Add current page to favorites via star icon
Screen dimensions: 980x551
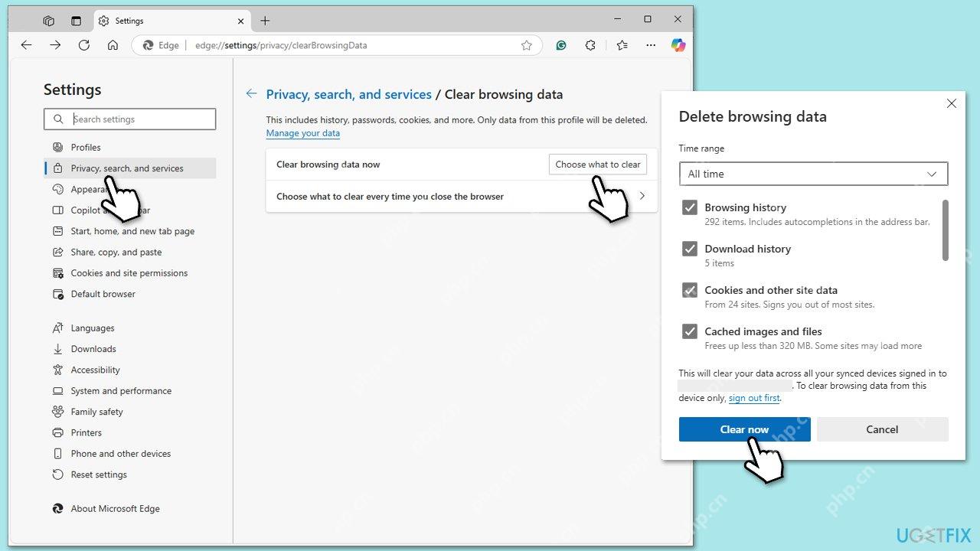pyautogui.click(x=527, y=45)
